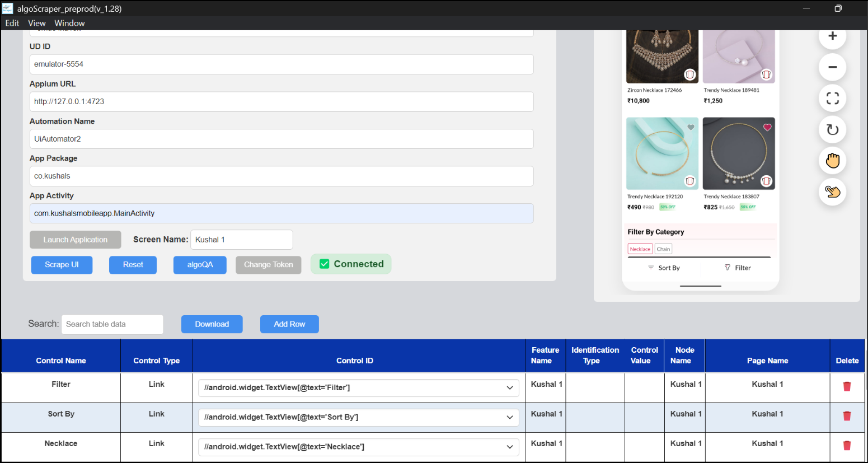The height and width of the screenshot is (463, 868).
Task: Click the Control Name column header
Action: pyautogui.click(x=61, y=361)
